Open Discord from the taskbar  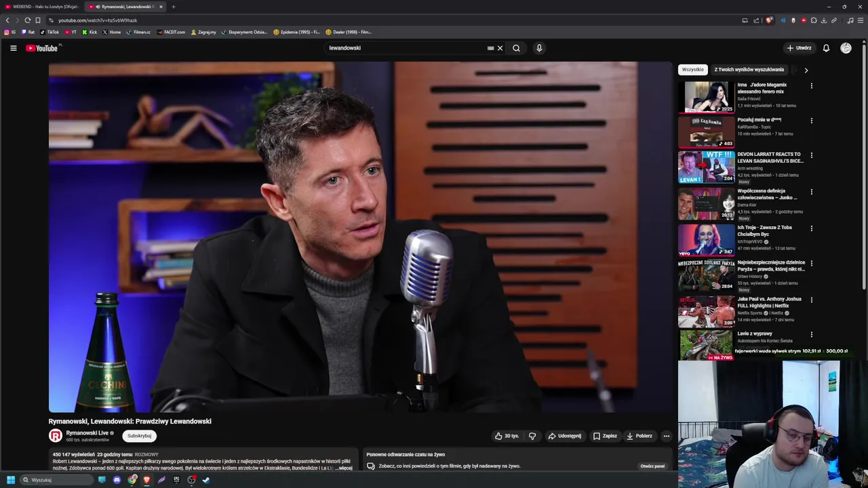point(117,480)
